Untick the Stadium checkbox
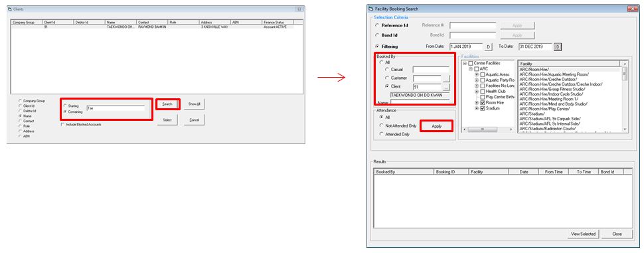 pos(483,108)
